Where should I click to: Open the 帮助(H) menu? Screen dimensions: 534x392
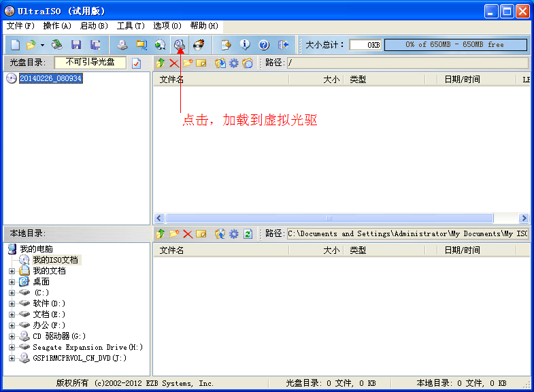pyautogui.click(x=204, y=26)
